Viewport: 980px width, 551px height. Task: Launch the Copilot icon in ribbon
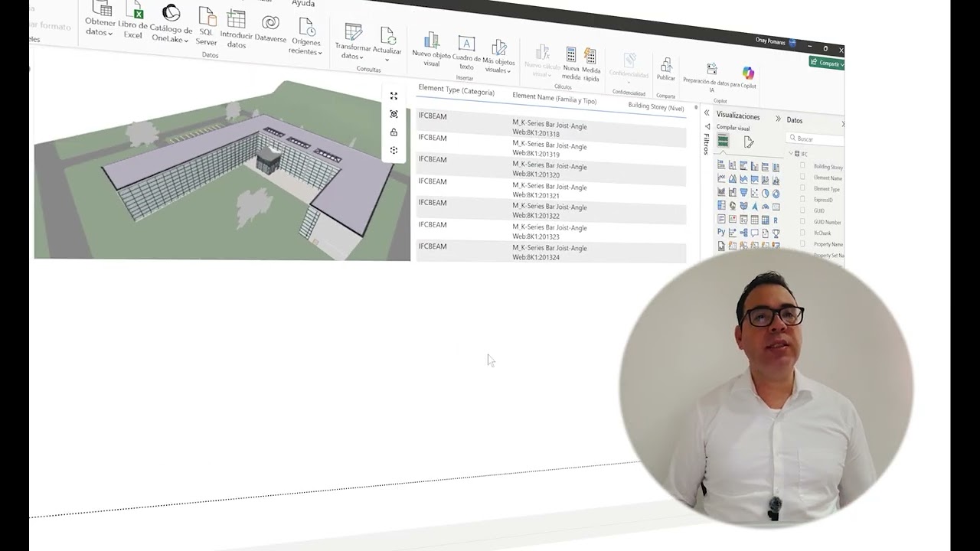pos(748,73)
